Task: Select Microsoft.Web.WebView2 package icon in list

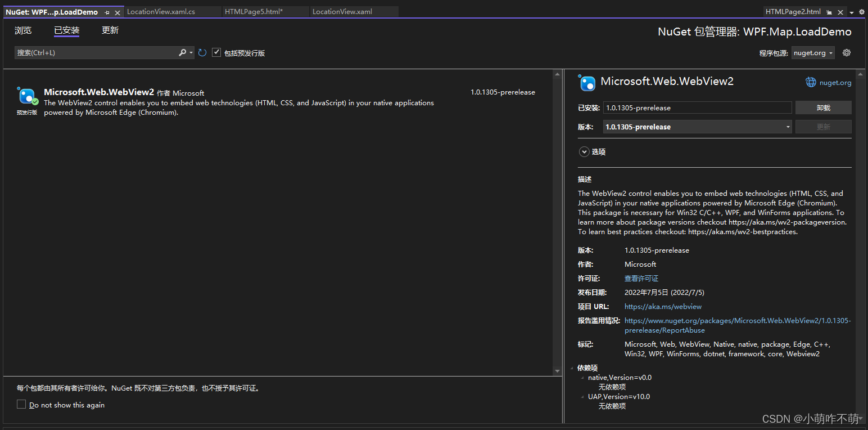Action: tap(27, 96)
